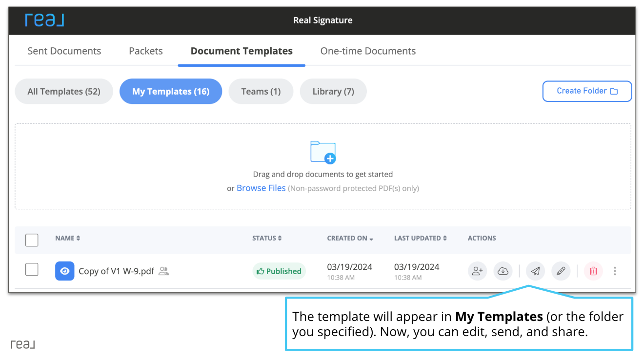This screenshot has height=359, width=644.
Task: Click the Create Folder button
Action: click(587, 91)
